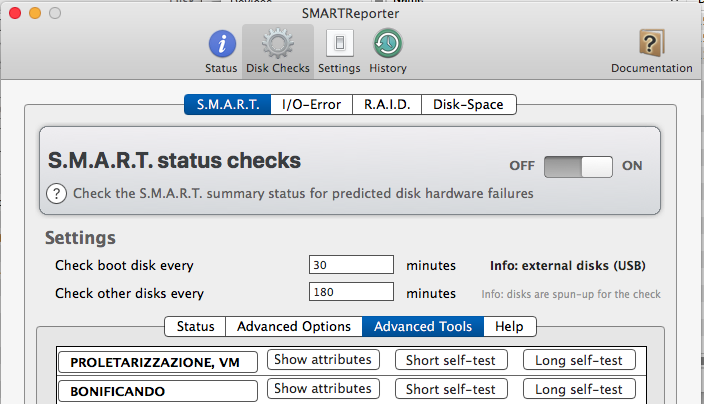Screen dimensions: 704x404
Task: Open the lower Status tab
Action: [195, 326]
